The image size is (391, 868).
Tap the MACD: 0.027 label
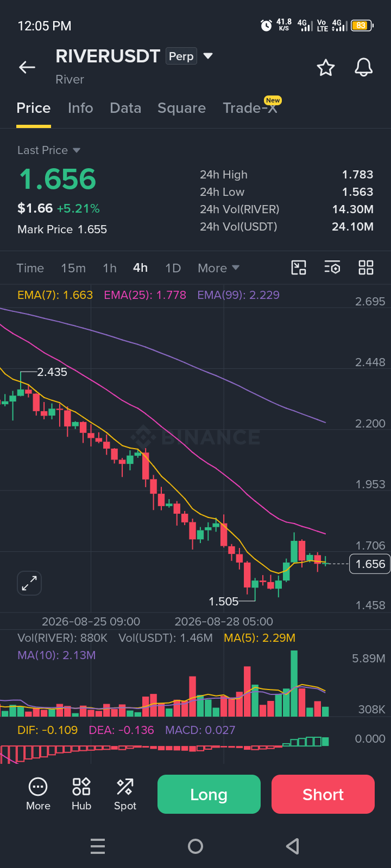tap(200, 730)
